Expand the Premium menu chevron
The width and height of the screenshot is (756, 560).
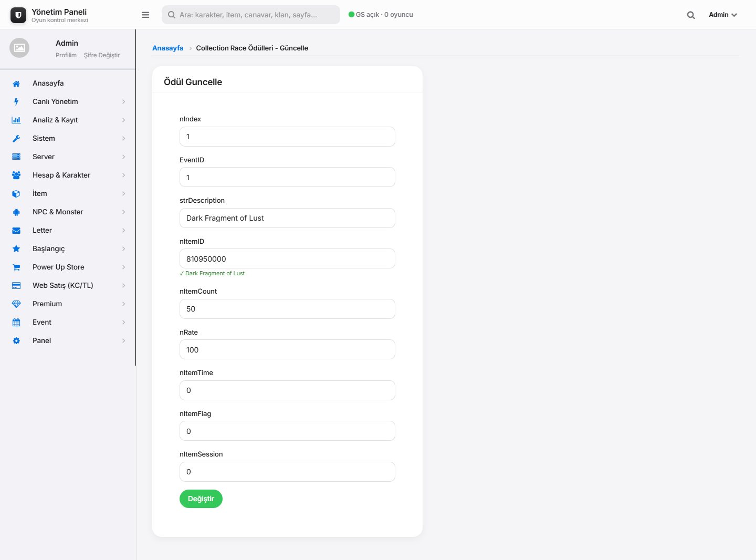click(124, 304)
